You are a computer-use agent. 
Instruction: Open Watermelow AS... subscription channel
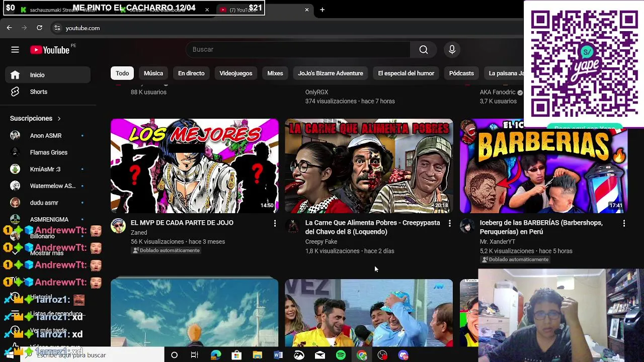pyautogui.click(x=48, y=186)
